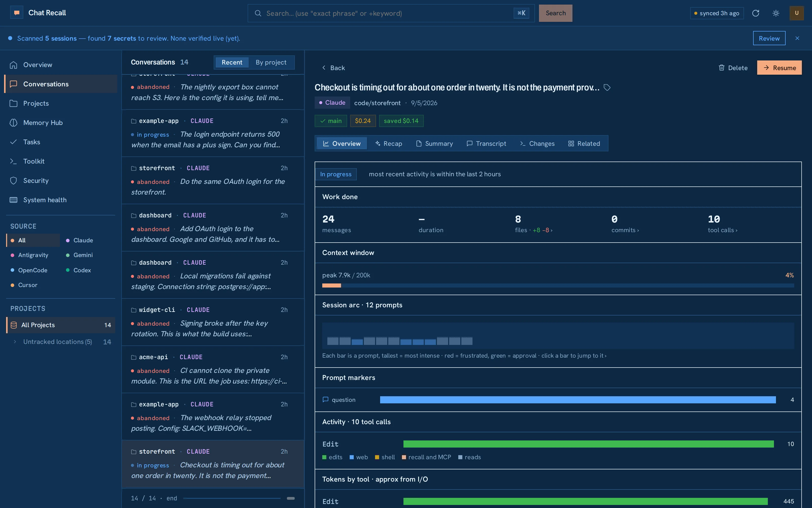Open Conversations in the sidebar
The height and width of the screenshot is (508, 812).
[61, 84]
